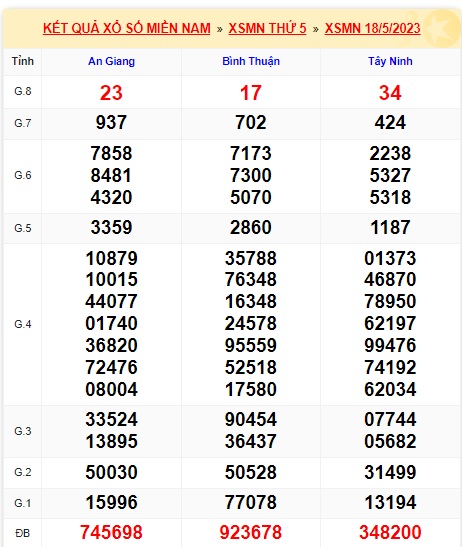Viewport: 462px width, 547px height.
Task: Click An Giang G.1 number 15996
Action: 111,503
